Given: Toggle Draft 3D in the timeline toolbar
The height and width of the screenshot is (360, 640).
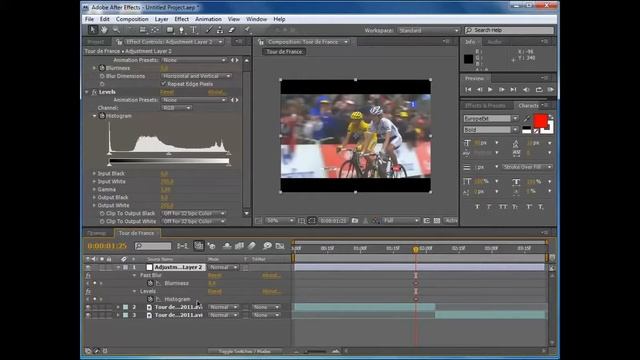Looking at the screenshot, I should click(x=211, y=246).
